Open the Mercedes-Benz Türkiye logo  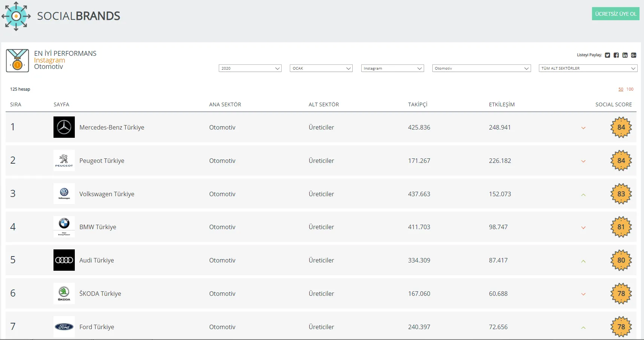(64, 127)
